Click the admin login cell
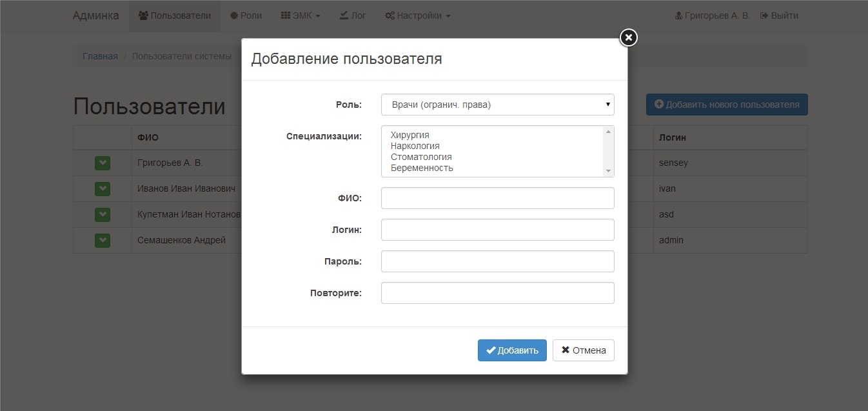 click(x=730, y=241)
